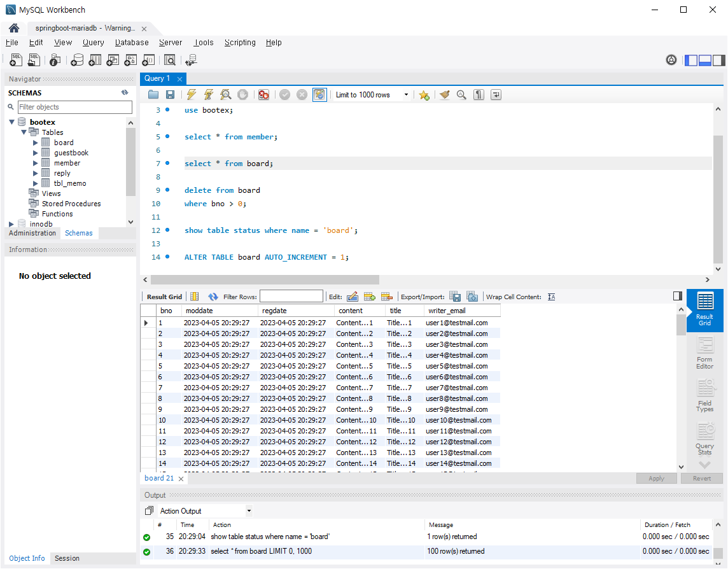Reconnect to DBMS icon
Viewport: 728px width, 569px height.
pos(192,60)
